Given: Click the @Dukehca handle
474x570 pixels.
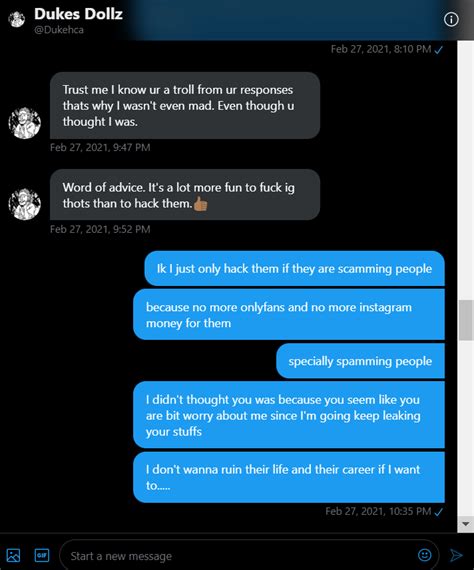Looking at the screenshot, I should 59,29.
